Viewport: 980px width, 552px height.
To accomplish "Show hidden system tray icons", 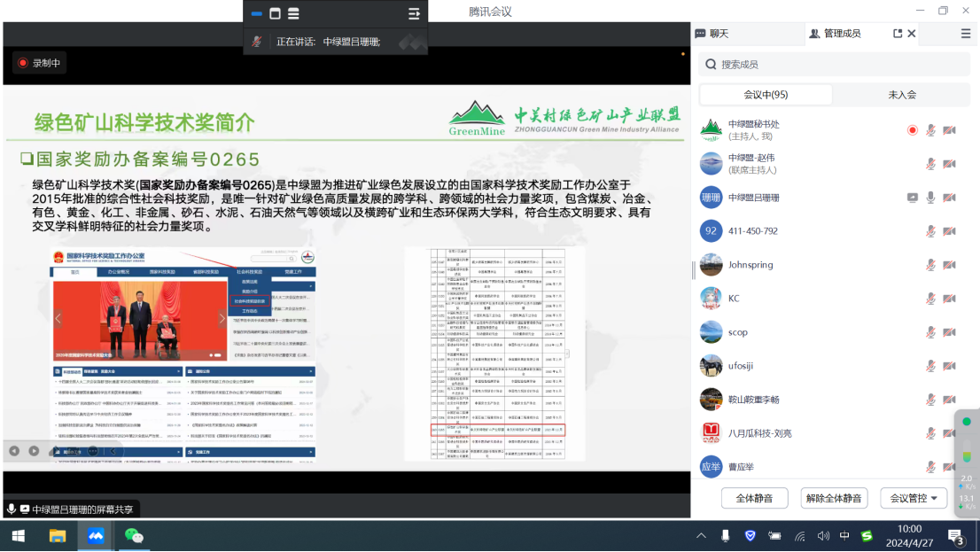I will pyautogui.click(x=701, y=536).
